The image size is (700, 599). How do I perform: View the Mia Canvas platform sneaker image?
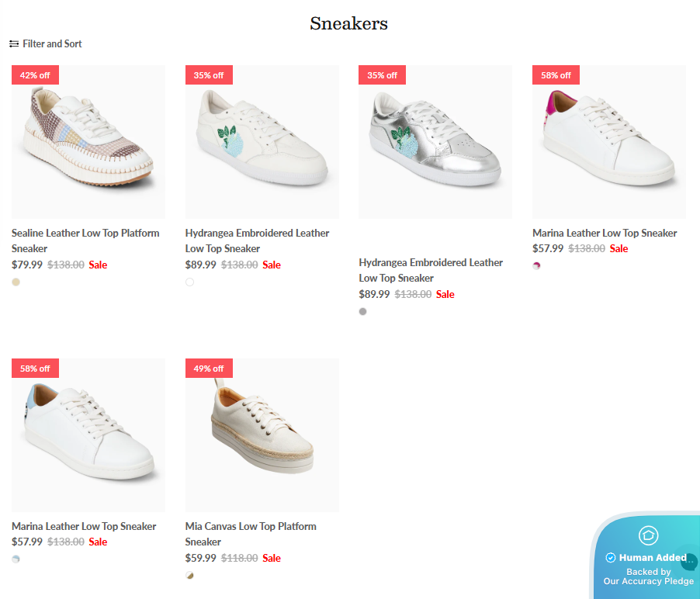262,435
